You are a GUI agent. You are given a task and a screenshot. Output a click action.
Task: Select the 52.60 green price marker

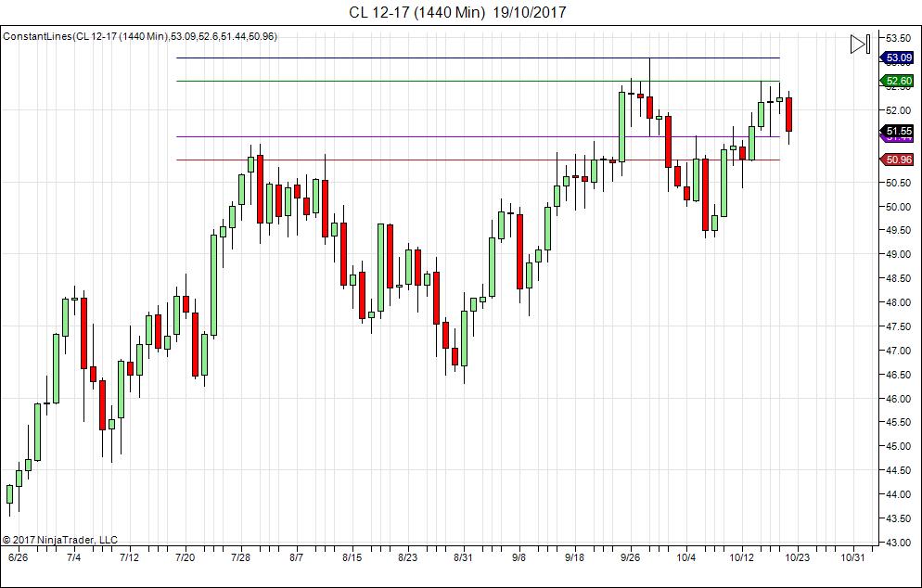[x=897, y=81]
